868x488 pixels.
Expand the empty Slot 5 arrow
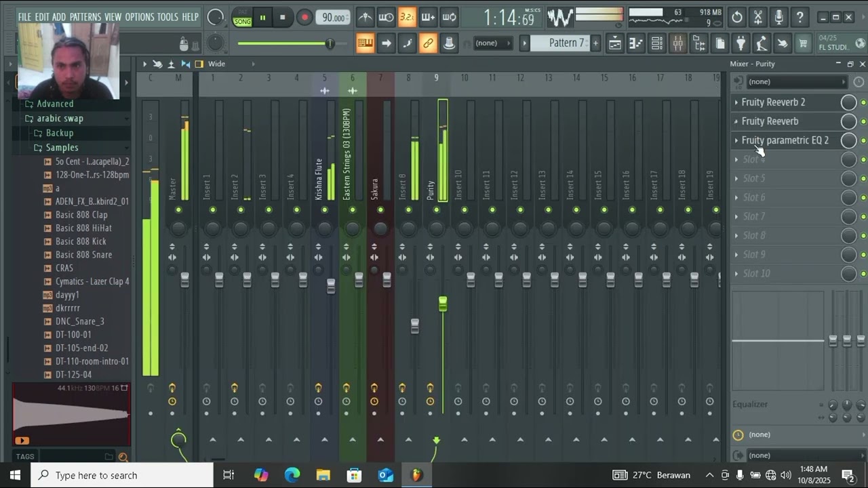[x=736, y=178]
